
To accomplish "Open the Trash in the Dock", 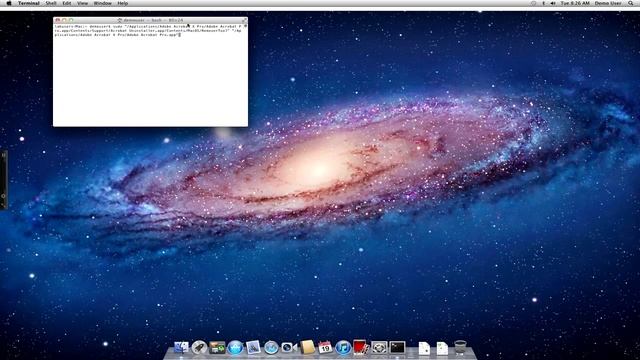I will [x=460, y=347].
